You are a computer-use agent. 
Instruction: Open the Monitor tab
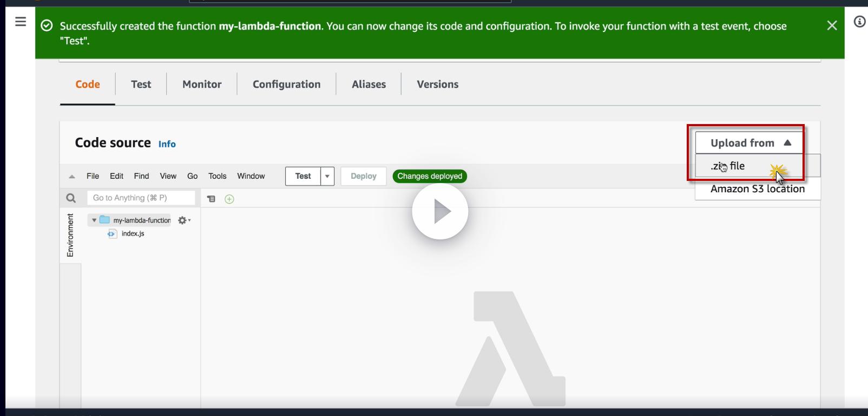(x=202, y=84)
